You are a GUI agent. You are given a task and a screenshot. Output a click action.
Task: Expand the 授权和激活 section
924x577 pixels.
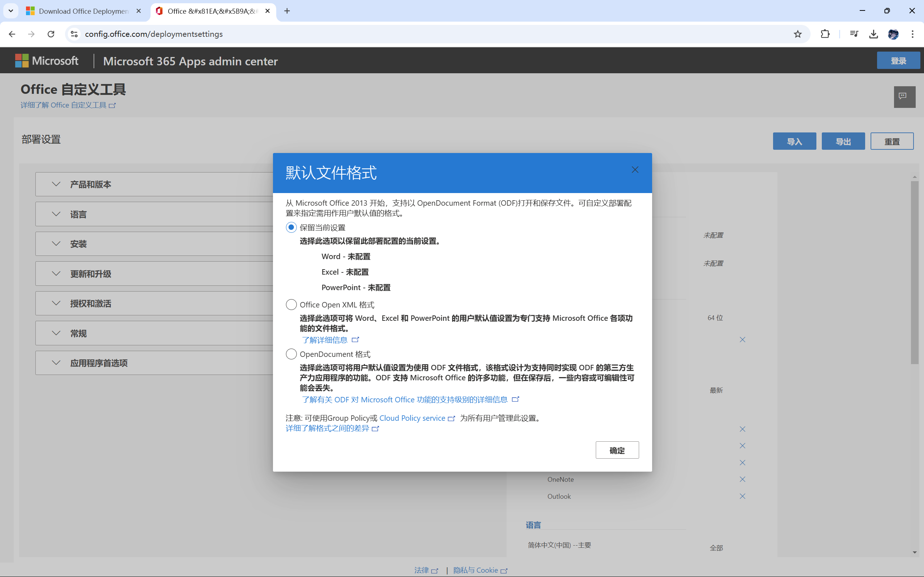point(154,303)
